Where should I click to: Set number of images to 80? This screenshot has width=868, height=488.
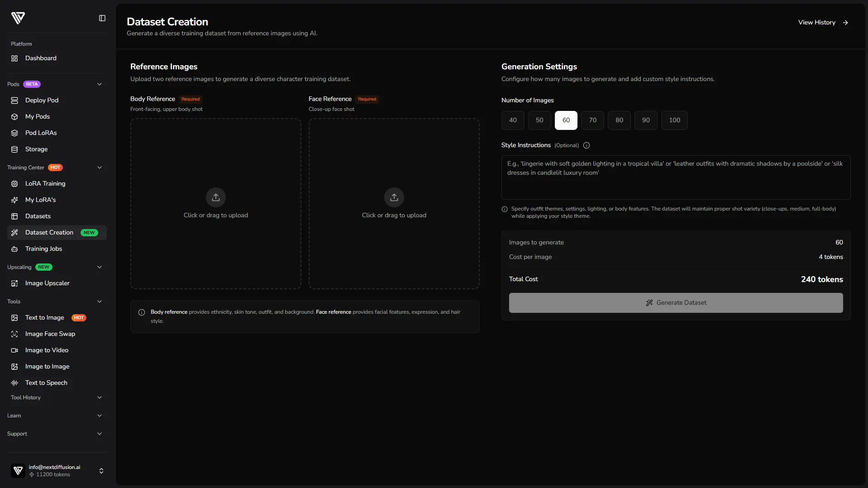[x=619, y=120]
